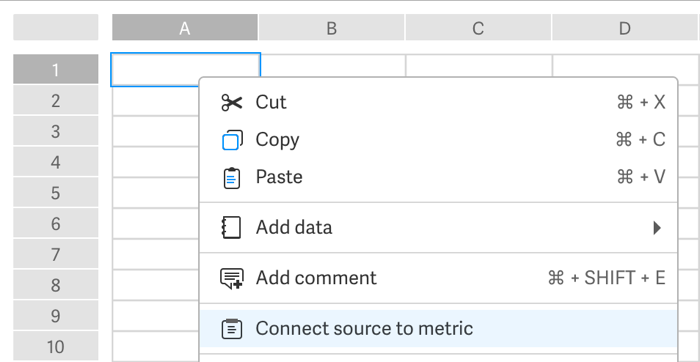
Task: Expand the Add data submenu arrow
Action: click(x=657, y=228)
